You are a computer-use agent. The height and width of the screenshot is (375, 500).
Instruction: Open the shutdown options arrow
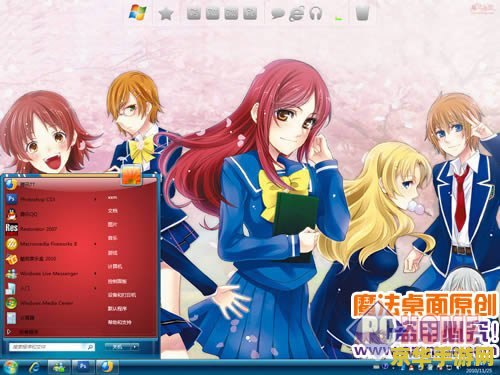coord(134,347)
